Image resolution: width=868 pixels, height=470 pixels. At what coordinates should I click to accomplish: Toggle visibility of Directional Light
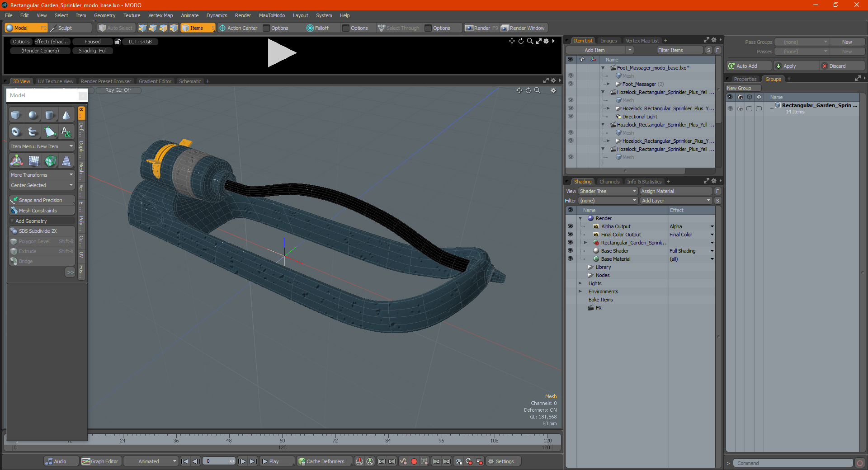click(571, 117)
